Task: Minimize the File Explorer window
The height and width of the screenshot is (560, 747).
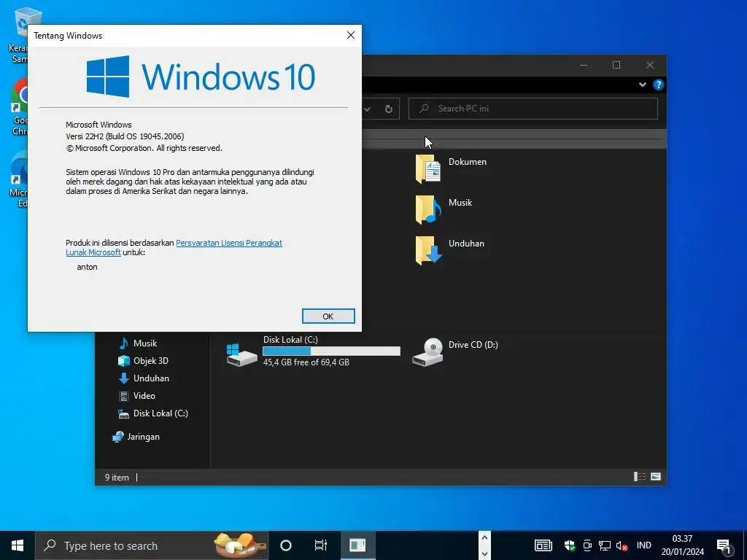Action: pos(584,65)
